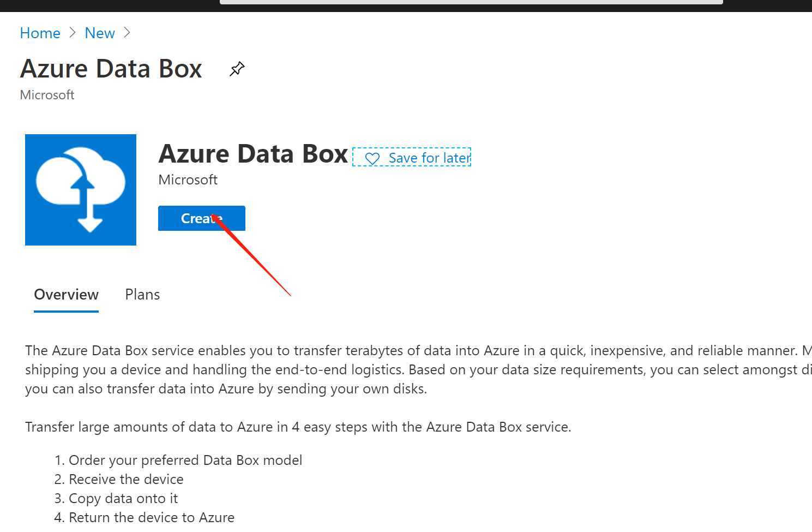Click the browser address bar at top

(471, 2)
